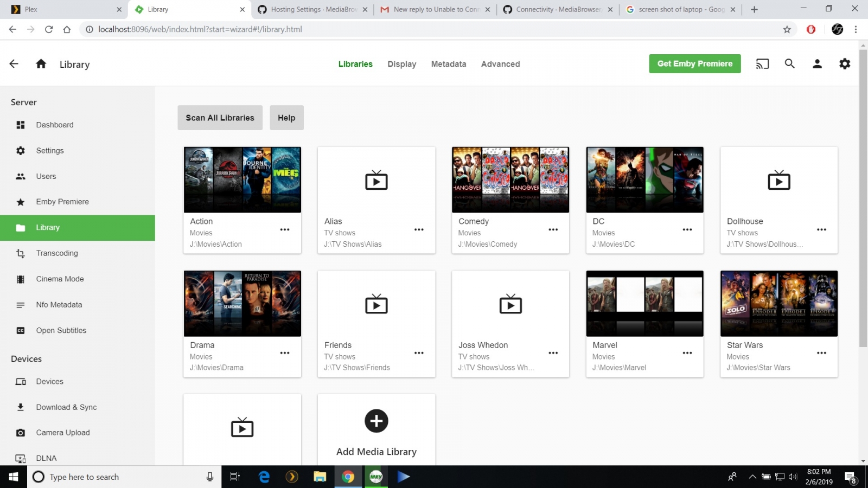
Task: Click the plus icon to add media library
Action: [376, 421]
